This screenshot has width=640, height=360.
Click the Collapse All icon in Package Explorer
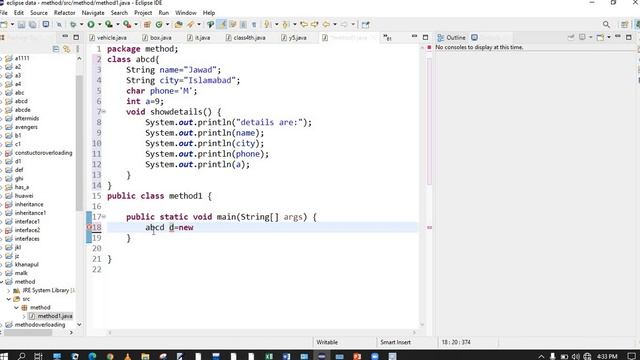(56, 49)
